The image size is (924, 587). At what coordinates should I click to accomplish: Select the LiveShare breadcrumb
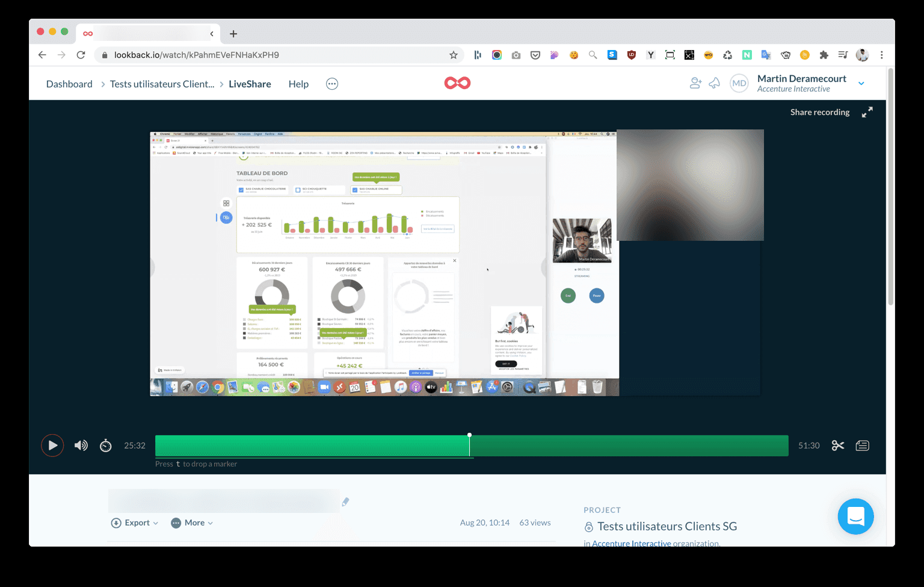click(250, 84)
